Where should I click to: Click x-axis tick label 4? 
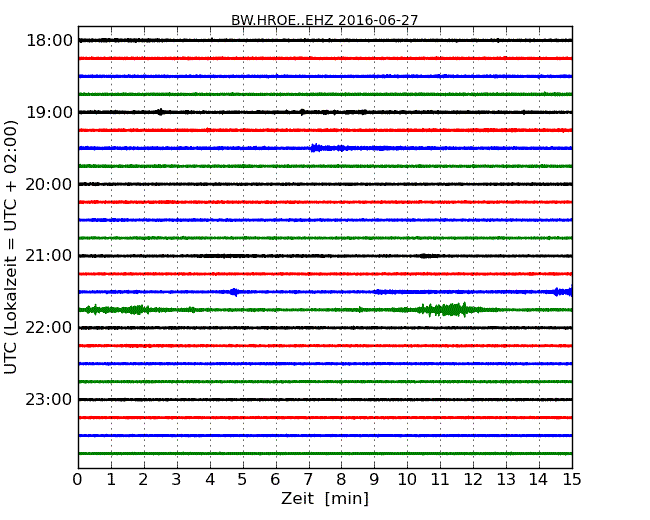(210, 480)
